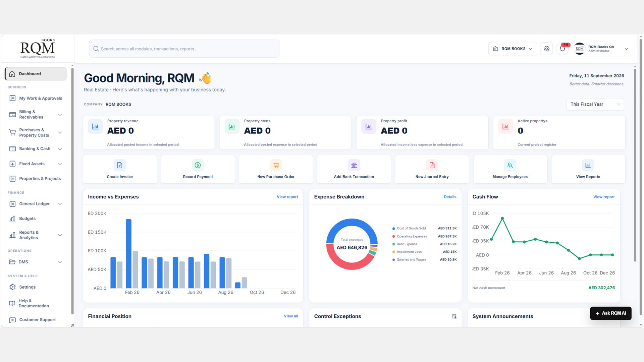
Task: Open the RQM Books QA user menu
Action: 601,49
